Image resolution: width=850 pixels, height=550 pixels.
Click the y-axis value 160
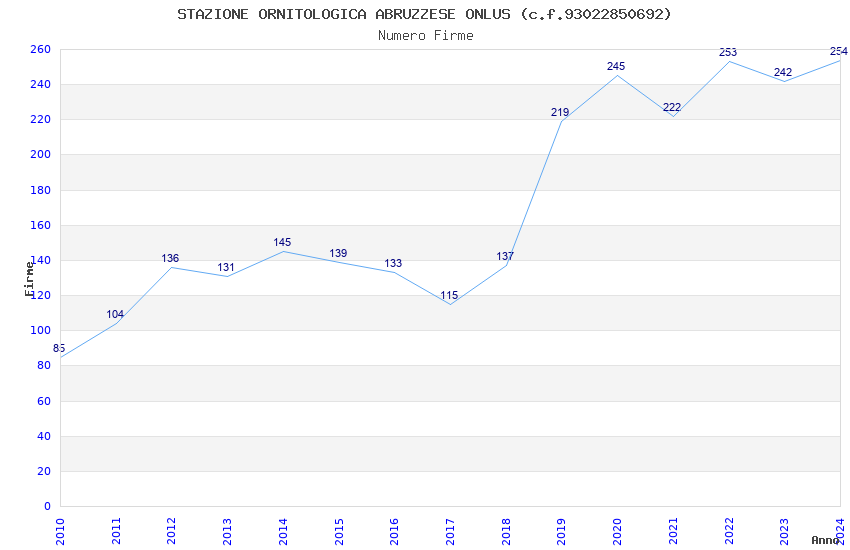[x=41, y=225]
